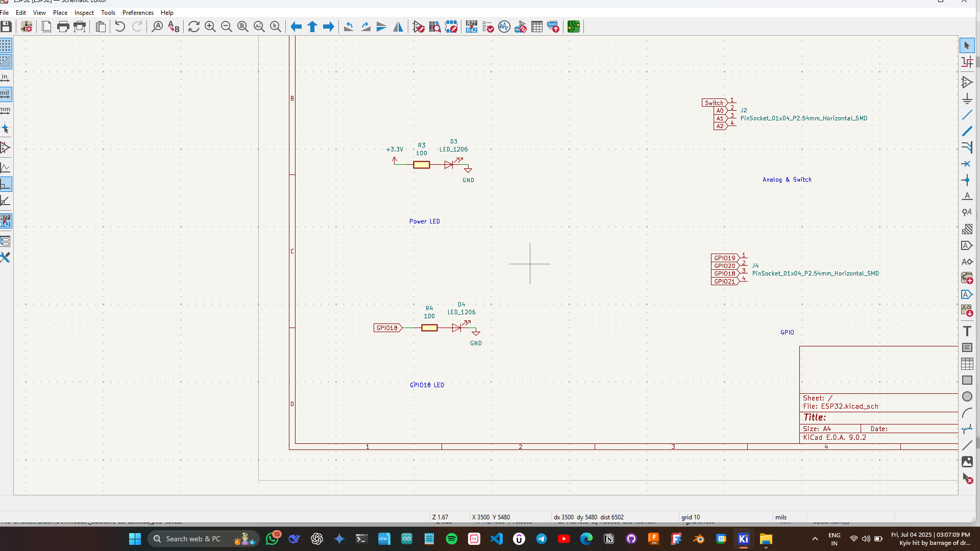
Task: Open Spotify from the taskbar
Action: point(452,539)
